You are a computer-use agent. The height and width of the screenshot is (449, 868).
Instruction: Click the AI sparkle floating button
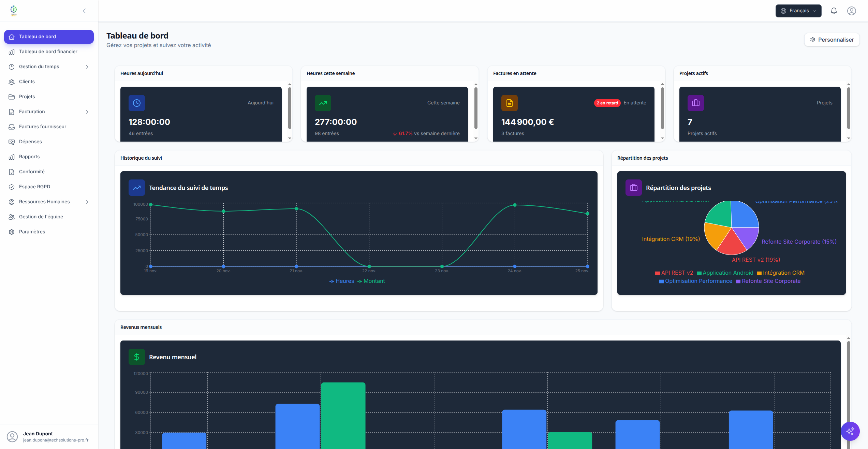pos(850,431)
